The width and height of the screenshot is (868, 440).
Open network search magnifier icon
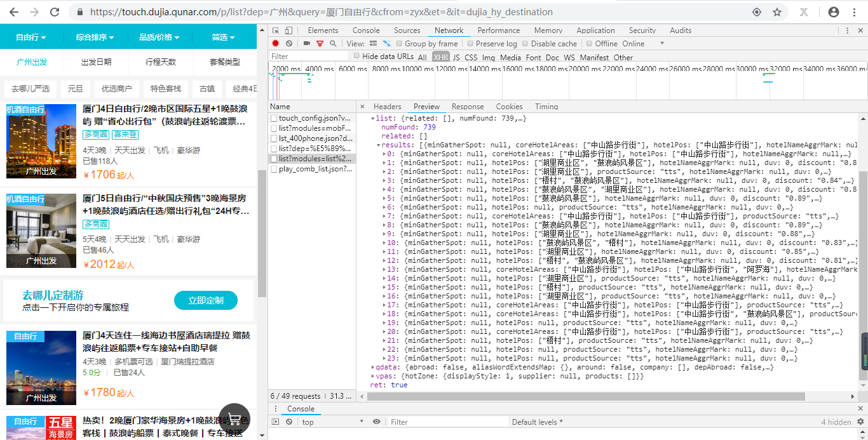333,43
